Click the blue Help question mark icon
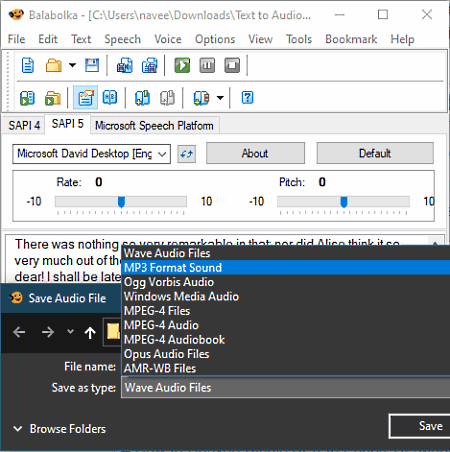The image size is (450, 452). [247, 97]
